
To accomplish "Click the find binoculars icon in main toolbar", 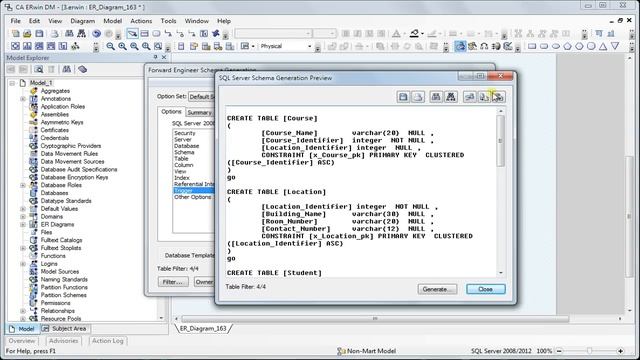I will click(x=69, y=33).
